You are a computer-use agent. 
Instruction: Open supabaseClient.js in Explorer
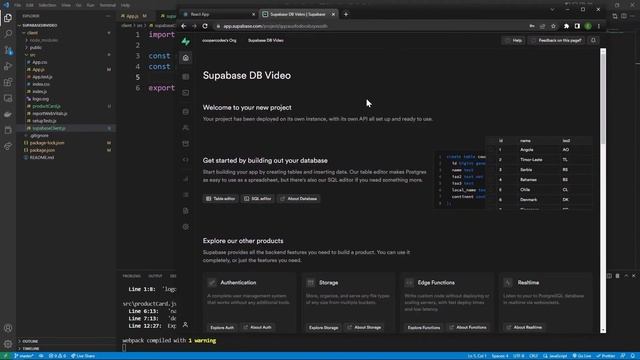(x=49, y=128)
